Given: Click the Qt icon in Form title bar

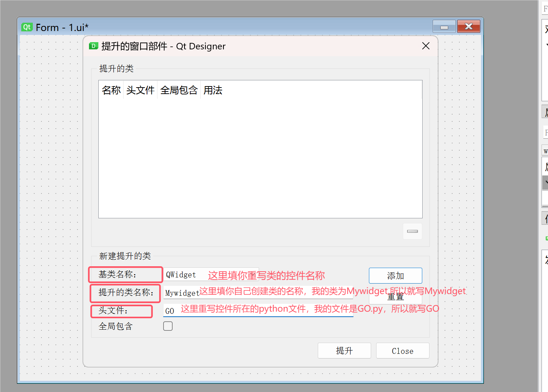Looking at the screenshot, I should [x=27, y=27].
